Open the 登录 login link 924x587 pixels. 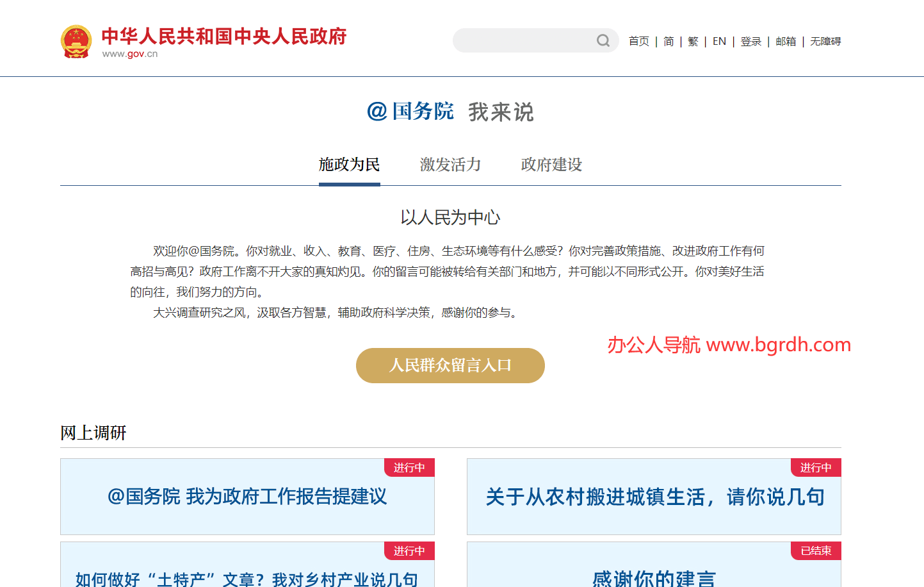tap(750, 42)
